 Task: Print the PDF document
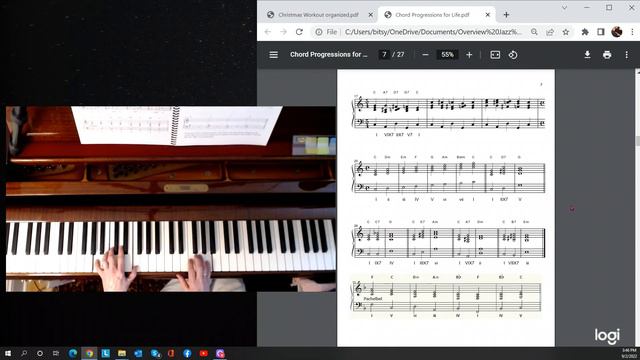[x=607, y=55]
